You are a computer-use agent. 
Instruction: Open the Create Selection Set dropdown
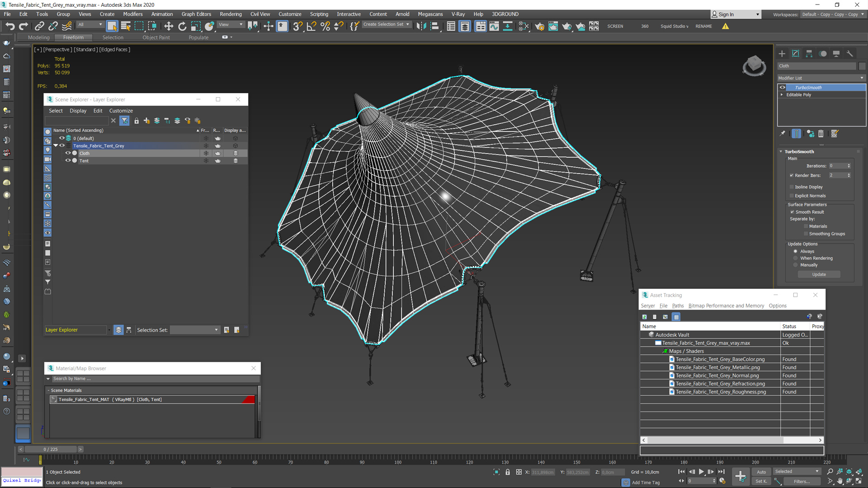[387, 24]
